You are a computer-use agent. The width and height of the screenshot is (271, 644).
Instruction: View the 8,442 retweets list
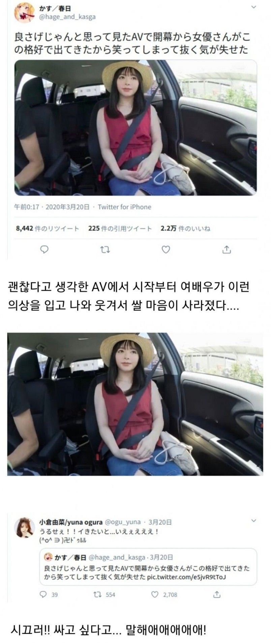tap(48, 228)
